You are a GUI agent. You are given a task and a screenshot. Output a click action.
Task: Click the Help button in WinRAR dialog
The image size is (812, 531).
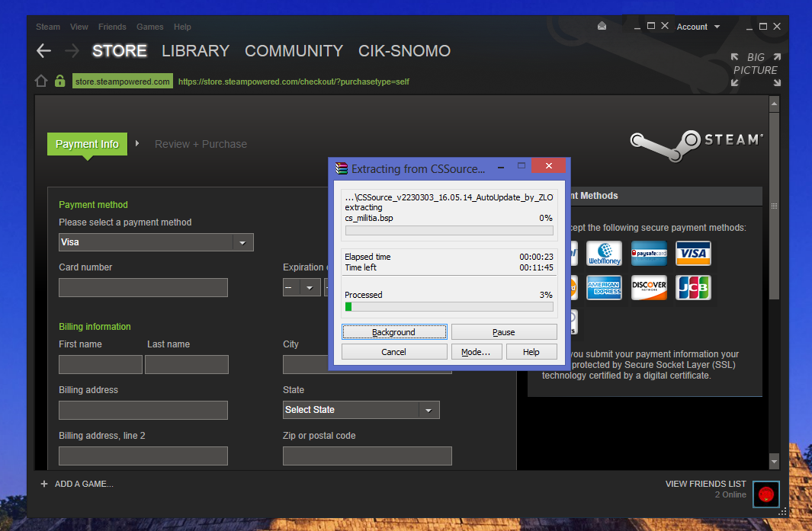click(x=531, y=352)
